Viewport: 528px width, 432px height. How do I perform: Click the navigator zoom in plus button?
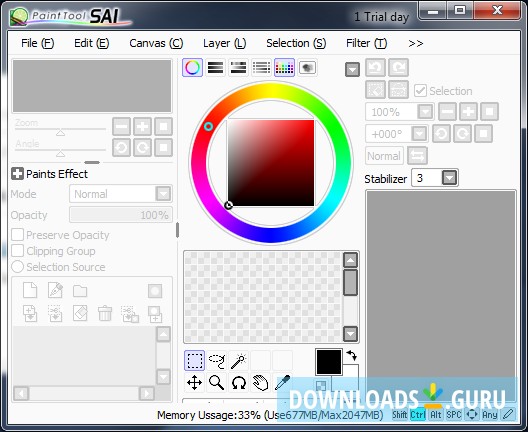[x=142, y=126]
